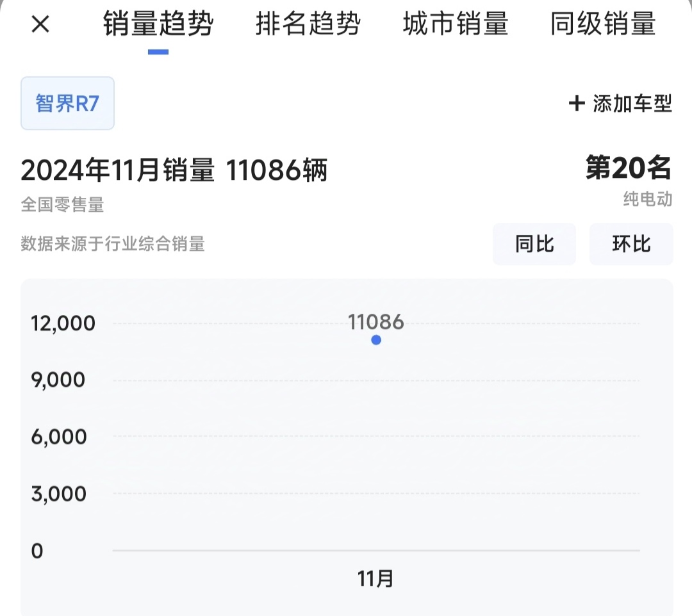Click the 9,000 y-axis label
This screenshot has height=616, width=692.
pos(58,380)
